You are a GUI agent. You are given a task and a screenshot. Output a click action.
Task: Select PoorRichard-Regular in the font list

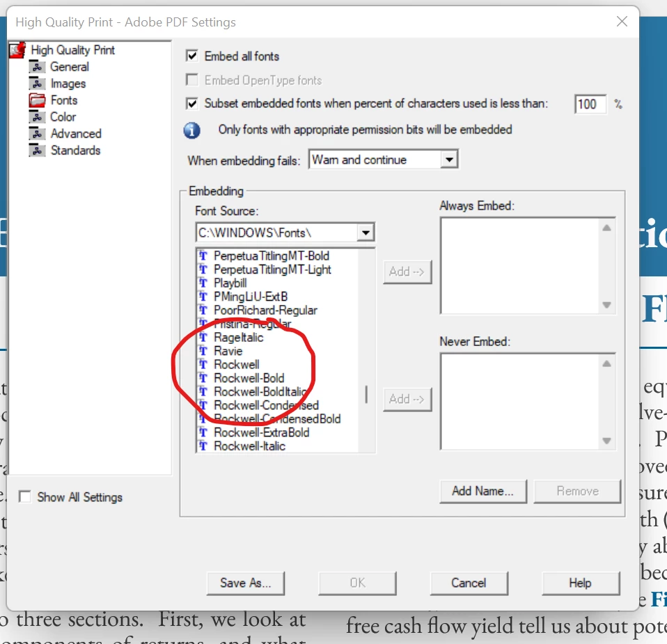click(x=265, y=310)
